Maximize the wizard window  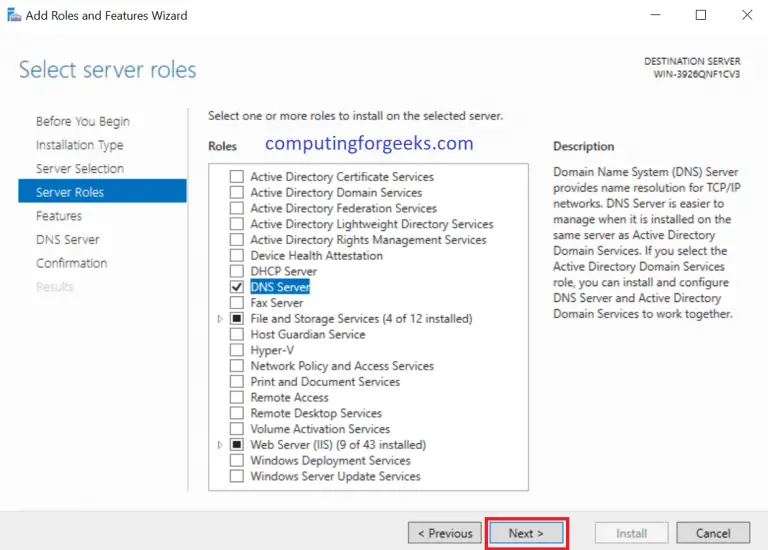[701, 15]
